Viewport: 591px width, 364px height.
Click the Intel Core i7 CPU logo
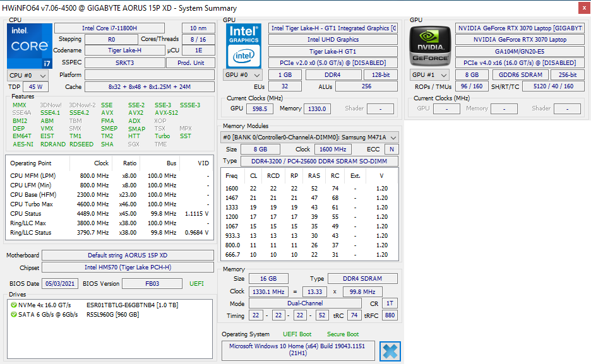pos(30,46)
